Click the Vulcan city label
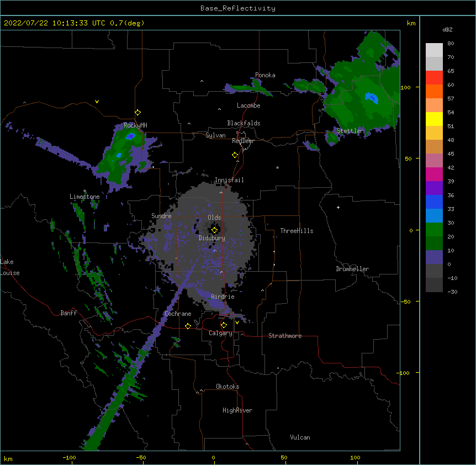 point(300,437)
